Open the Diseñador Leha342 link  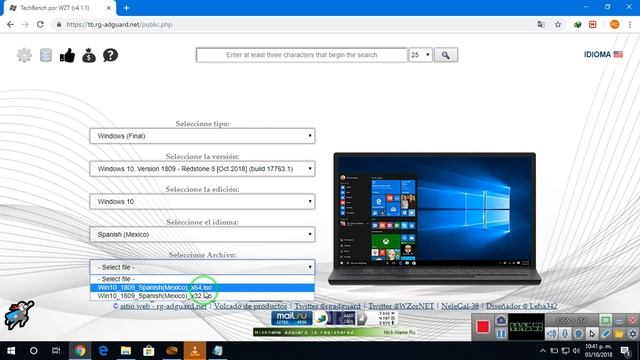[x=521, y=306]
